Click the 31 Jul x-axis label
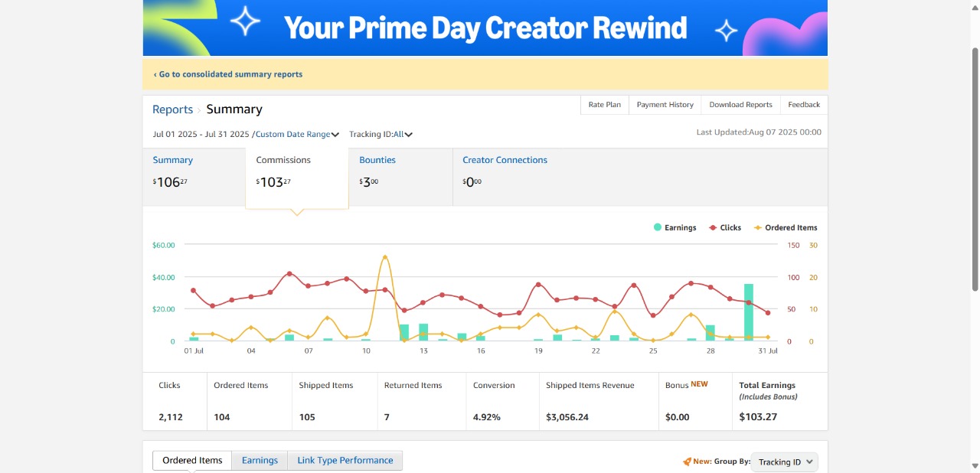Image resolution: width=980 pixels, height=473 pixels. (x=768, y=351)
